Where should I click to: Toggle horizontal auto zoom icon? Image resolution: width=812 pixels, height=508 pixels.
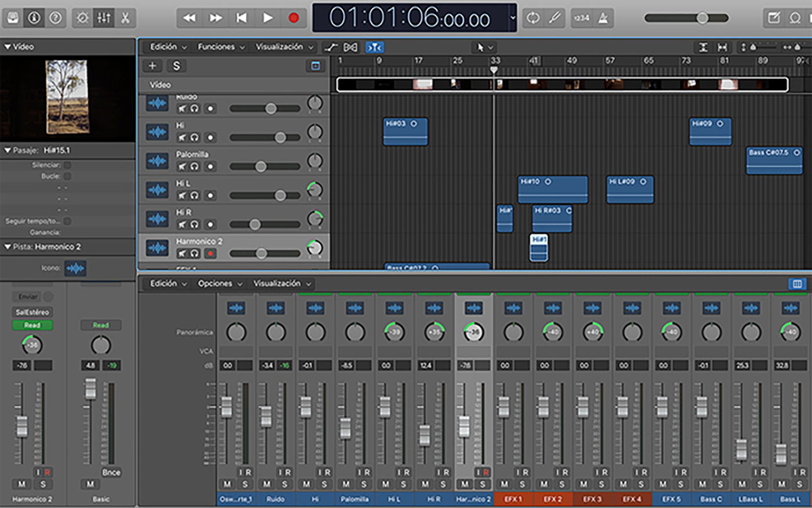click(x=723, y=47)
